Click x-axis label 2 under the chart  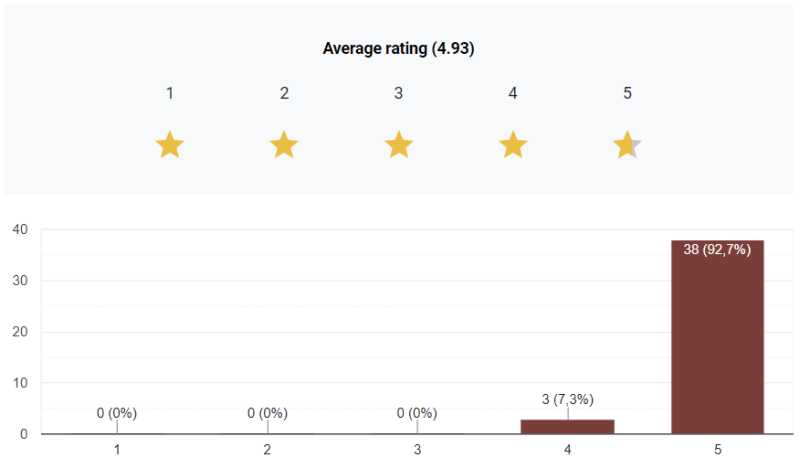[x=267, y=450]
